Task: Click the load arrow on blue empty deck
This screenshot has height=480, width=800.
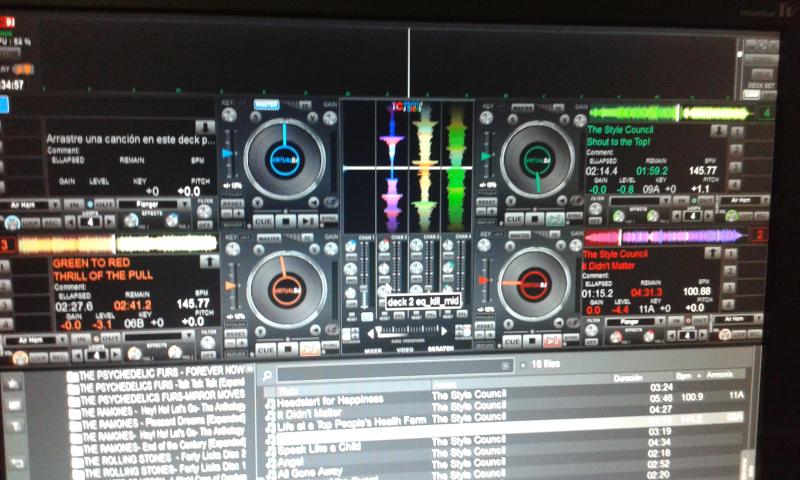Action: (205, 127)
